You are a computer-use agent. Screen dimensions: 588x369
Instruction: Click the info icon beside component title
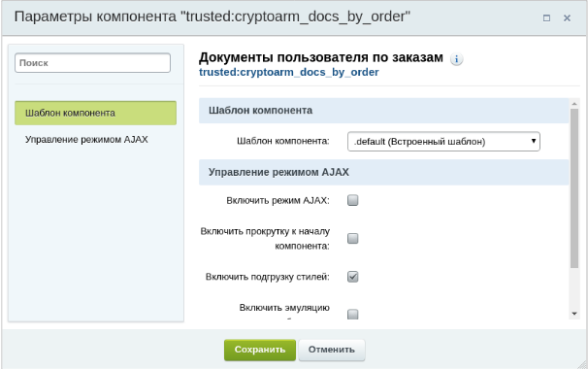[456, 59]
